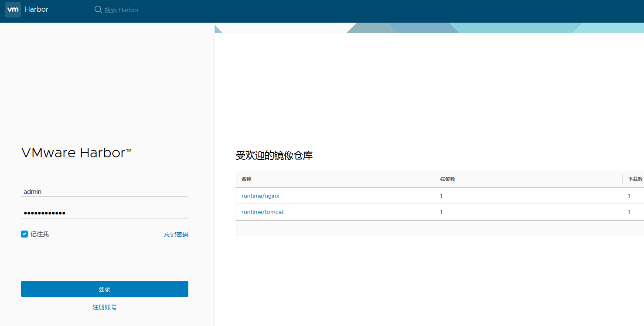Click the tag count for runtime/nginx

point(441,196)
